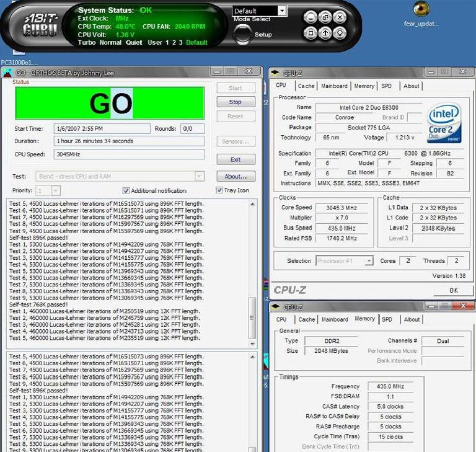This screenshot has height=452, width=476.
Task: Click the Guru square round button
Action: click(311, 32)
